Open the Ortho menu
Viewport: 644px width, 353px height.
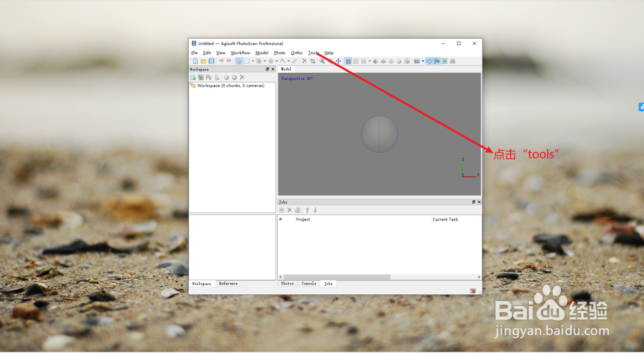pos(297,53)
